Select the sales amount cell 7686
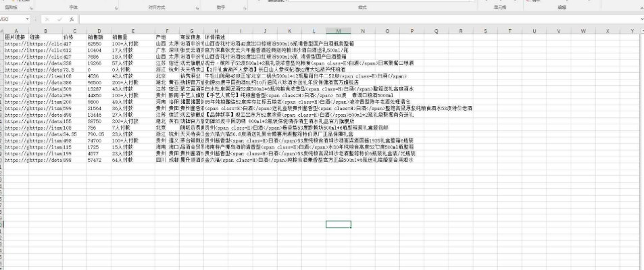 click(99, 56)
